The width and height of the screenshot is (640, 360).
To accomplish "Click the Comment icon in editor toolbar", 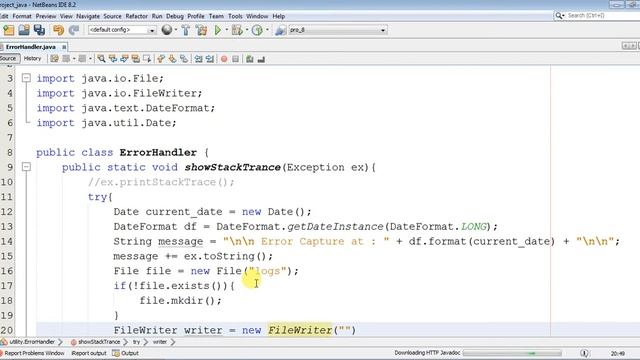I will pyautogui.click(x=249, y=59).
